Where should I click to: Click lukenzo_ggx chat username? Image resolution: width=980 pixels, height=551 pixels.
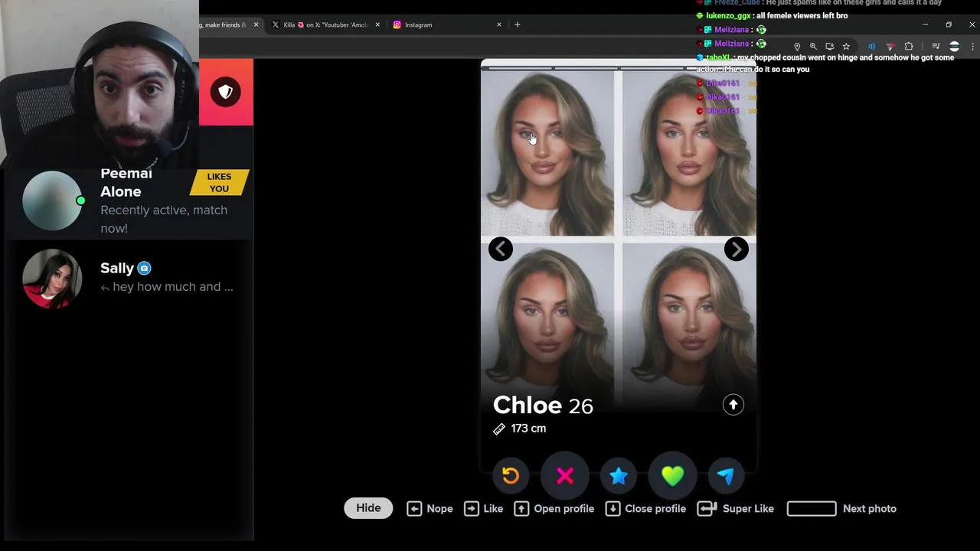point(728,15)
